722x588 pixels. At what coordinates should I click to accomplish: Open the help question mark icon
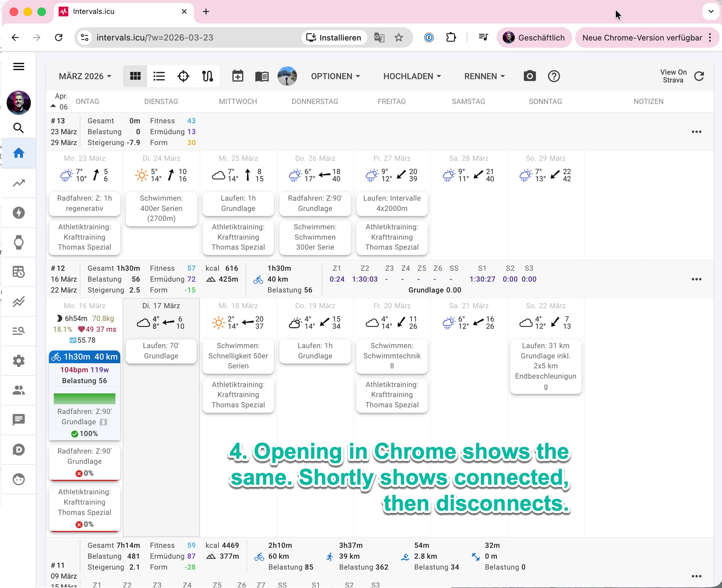[x=554, y=76]
